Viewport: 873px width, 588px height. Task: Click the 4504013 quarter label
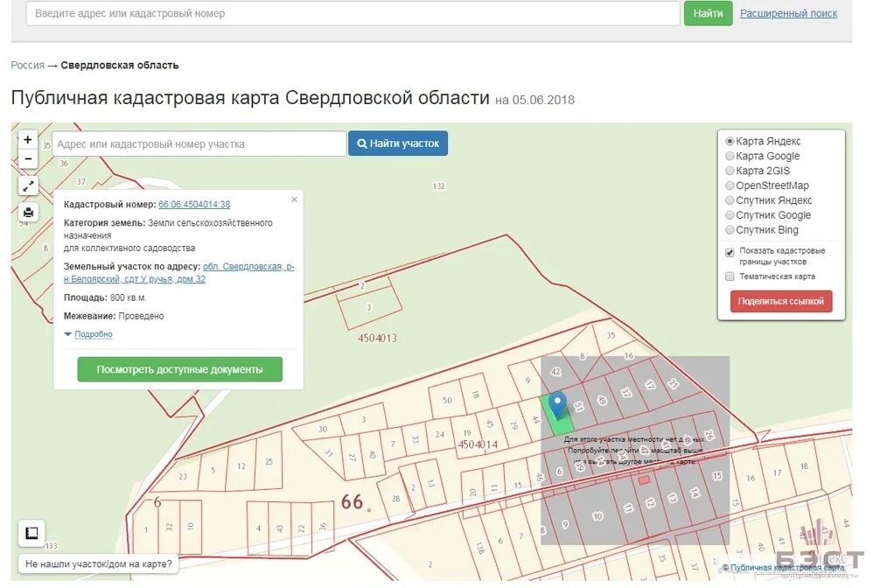(377, 338)
